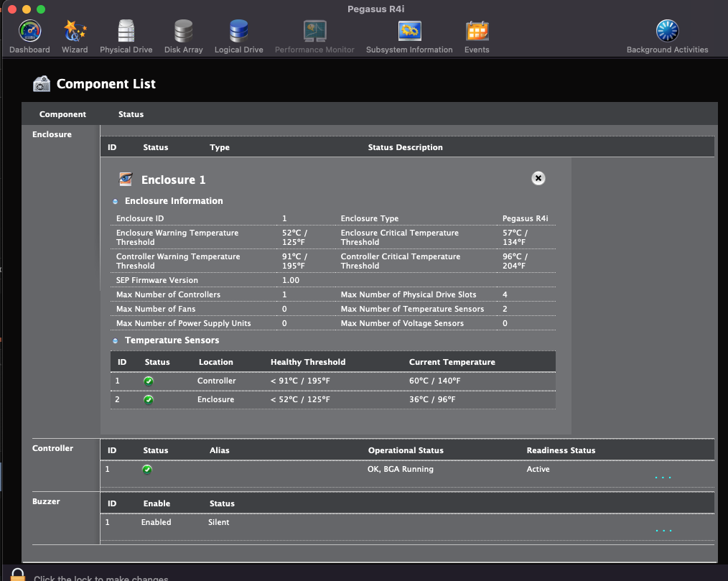Click the Alias column header

point(220,450)
